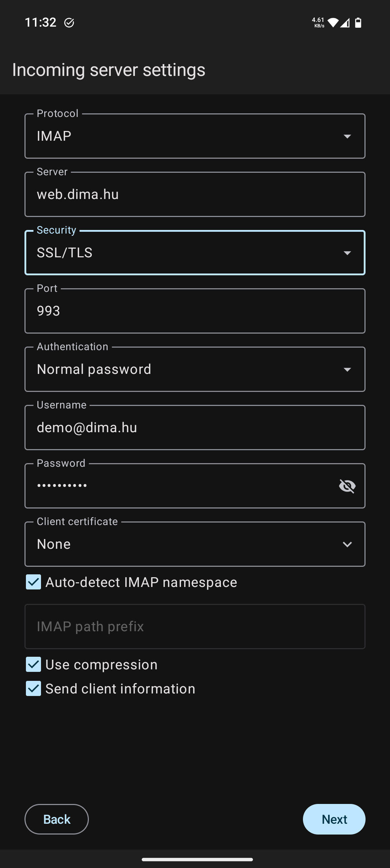Focus the Server field web.dima.hu

(195, 194)
